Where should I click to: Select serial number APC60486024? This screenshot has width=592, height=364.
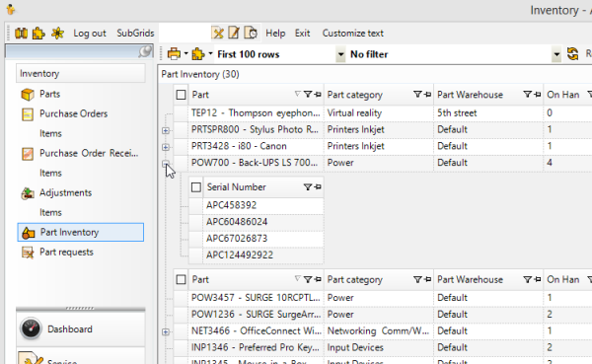click(x=263, y=222)
